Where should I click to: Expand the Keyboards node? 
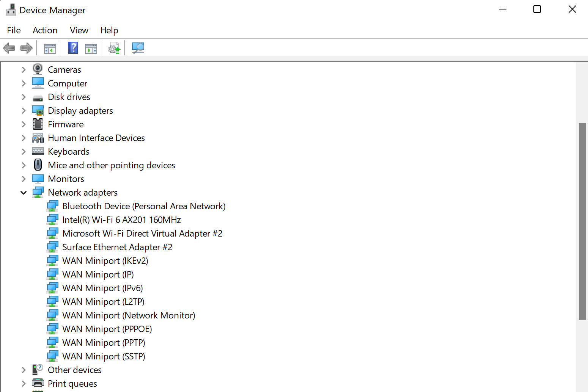point(24,151)
